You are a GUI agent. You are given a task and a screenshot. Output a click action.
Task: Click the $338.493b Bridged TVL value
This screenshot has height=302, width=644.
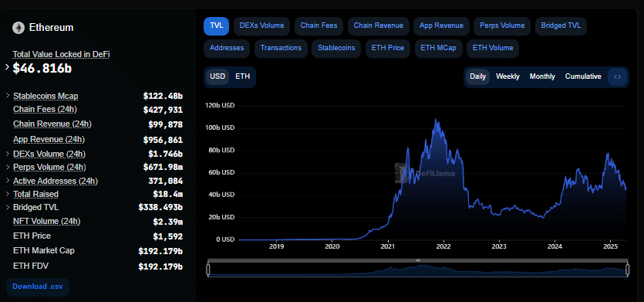(160, 207)
